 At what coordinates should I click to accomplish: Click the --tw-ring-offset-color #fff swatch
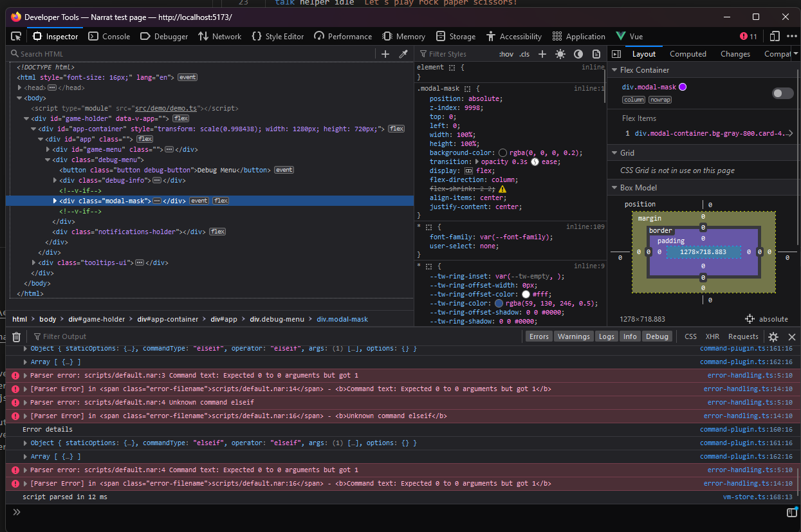pyautogui.click(x=526, y=295)
